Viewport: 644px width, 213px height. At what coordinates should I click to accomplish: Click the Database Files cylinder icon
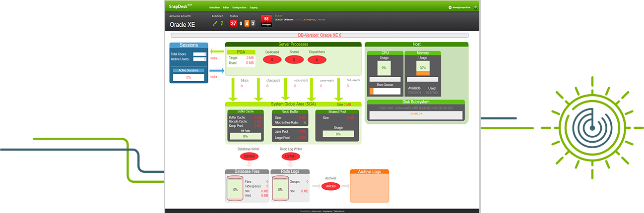(235, 189)
